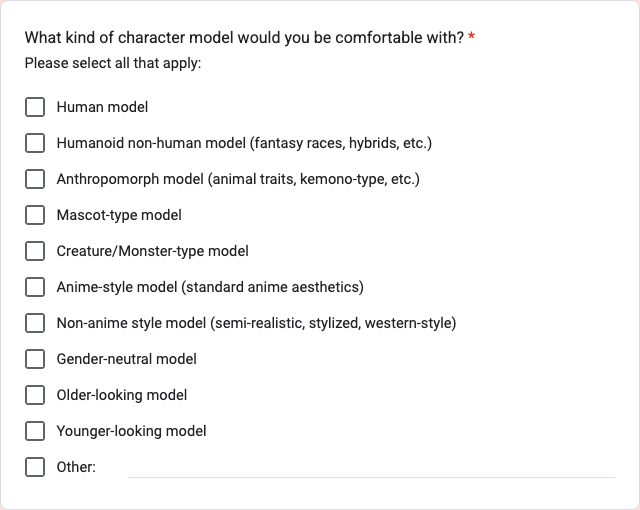This screenshot has width=640, height=510.
Task: Click the character model question title
Action: click(x=244, y=38)
